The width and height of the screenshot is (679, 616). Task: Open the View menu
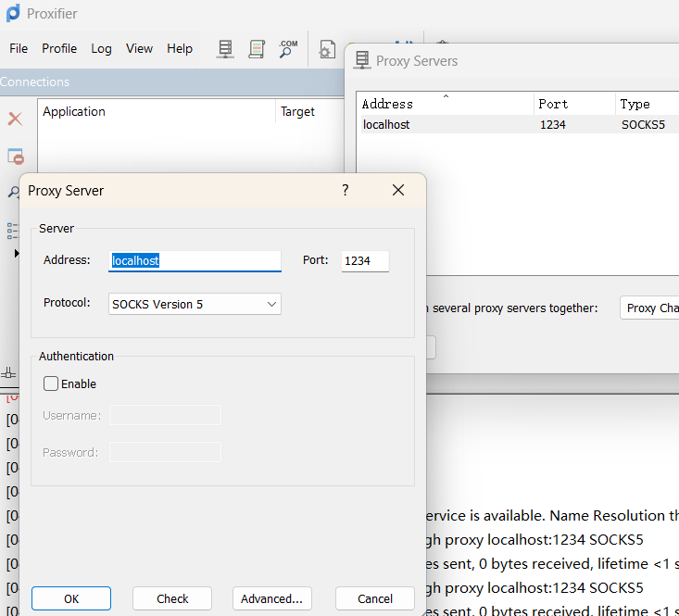140,48
